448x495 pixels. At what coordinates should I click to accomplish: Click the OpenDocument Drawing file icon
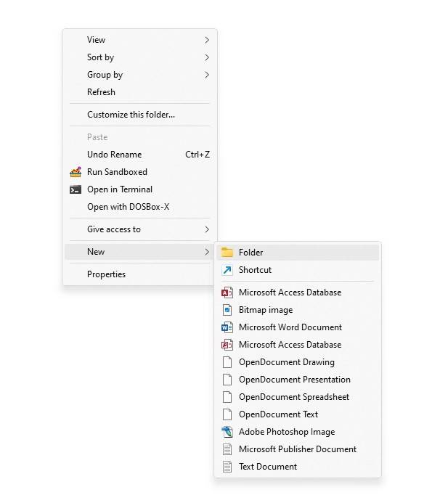click(227, 362)
